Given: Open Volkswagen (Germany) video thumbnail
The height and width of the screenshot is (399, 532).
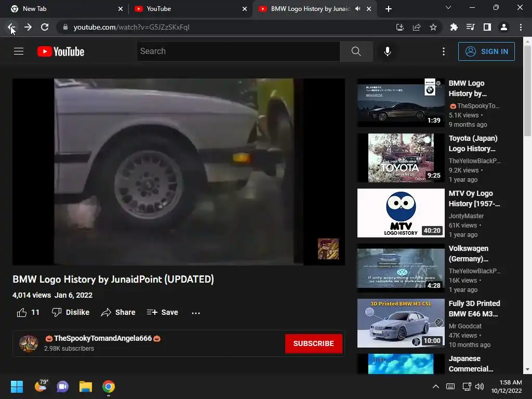Looking at the screenshot, I should click(x=401, y=268).
